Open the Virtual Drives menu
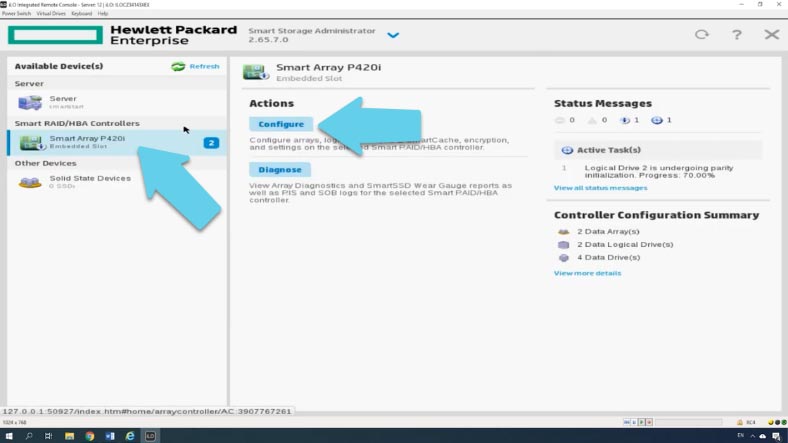Screen dimensions: 788x443 pyautogui.click(x=51, y=14)
